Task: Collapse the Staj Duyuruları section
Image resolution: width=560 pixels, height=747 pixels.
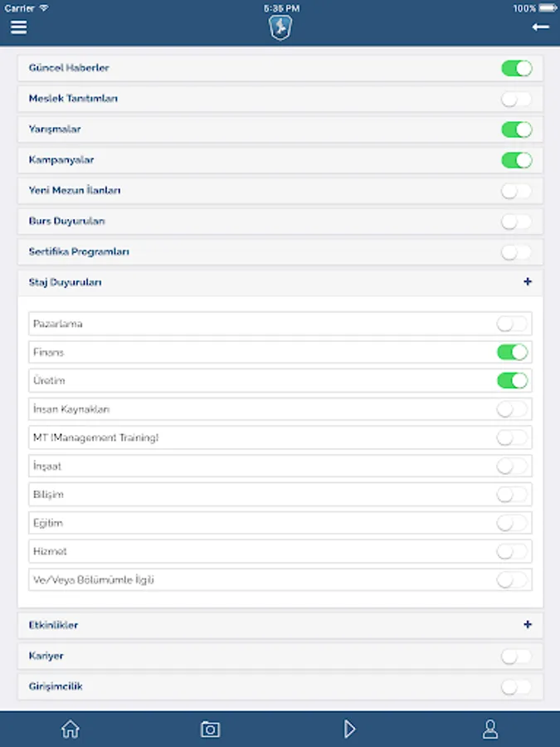Action: pyautogui.click(x=528, y=281)
